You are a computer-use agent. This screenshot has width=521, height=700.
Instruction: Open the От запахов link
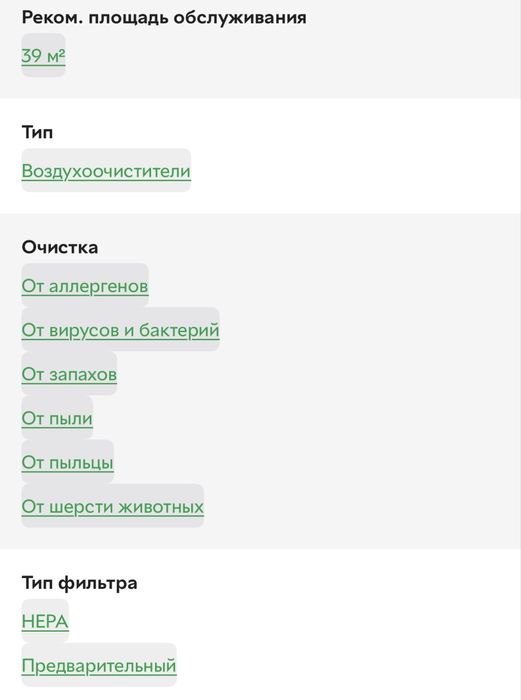[69, 374]
